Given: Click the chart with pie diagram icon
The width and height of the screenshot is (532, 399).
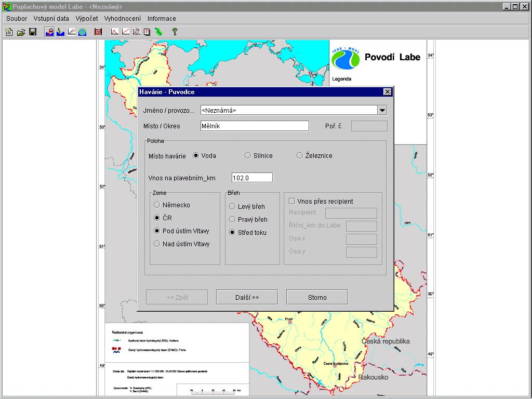Looking at the screenshot, I should (137, 32).
